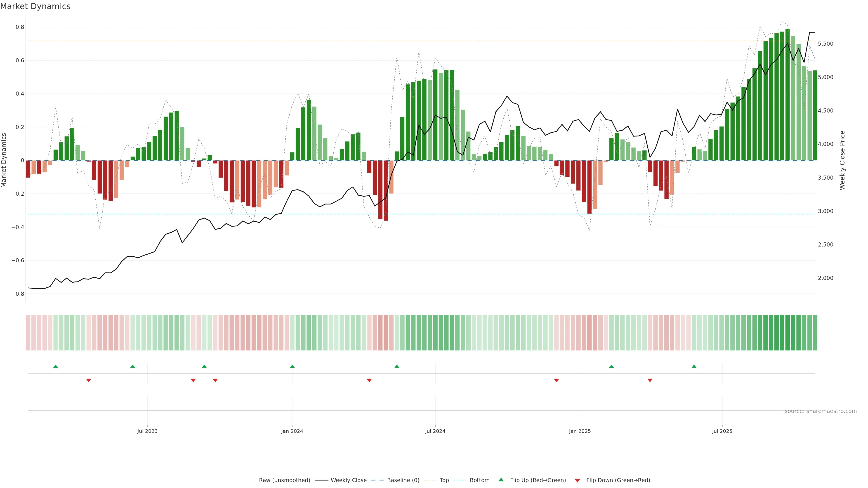Viewport: 868px width, 488px height.
Task: Toggle the Weekly Close legend entry
Action: pyautogui.click(x=348, y=480)
